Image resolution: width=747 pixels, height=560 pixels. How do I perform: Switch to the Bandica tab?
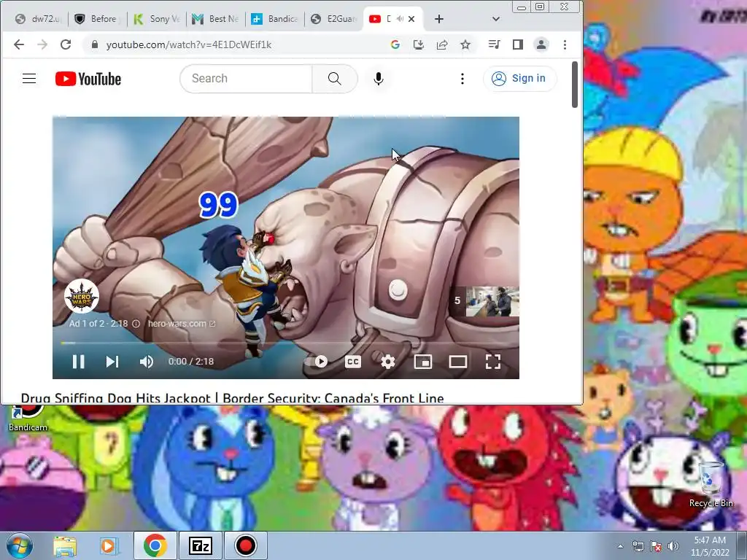click(275, 19)
